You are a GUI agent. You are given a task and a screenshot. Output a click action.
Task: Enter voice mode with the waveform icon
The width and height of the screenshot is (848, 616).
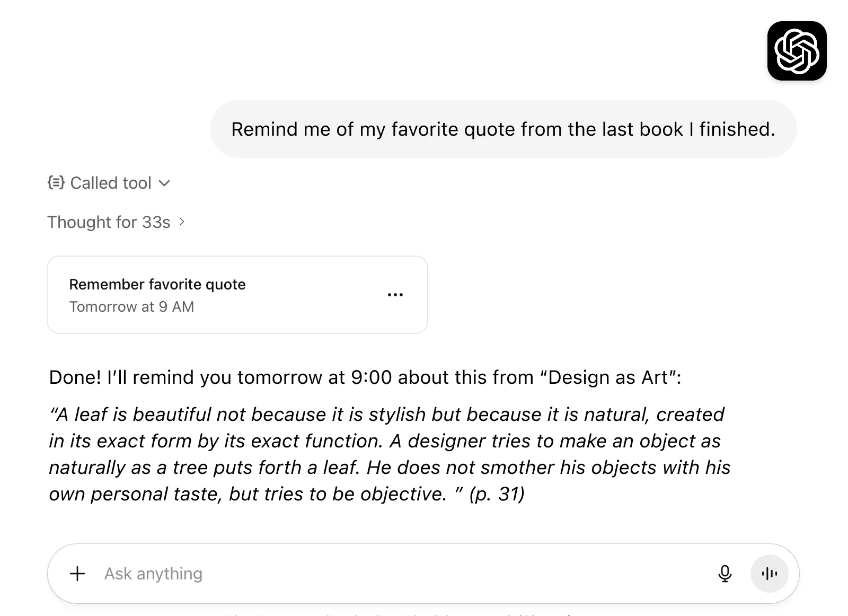pyautogui.click(x=769, y=573)
